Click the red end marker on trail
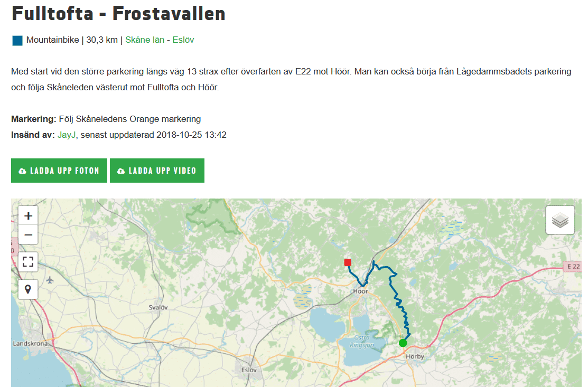This screenshot has height=387, width=588. (x=348, y=262)
